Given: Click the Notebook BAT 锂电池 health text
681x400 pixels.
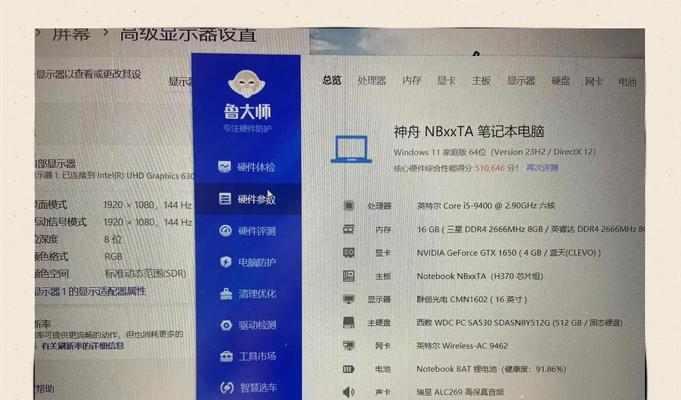Looking at the screenshot, I should click(492, 369).
